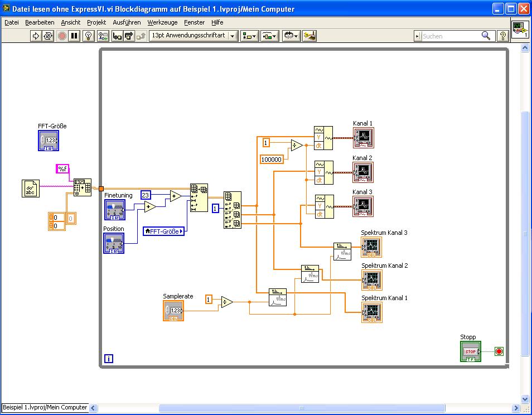Select the Kanal 2 waveform graph terminal

click(x=363, y=172)
